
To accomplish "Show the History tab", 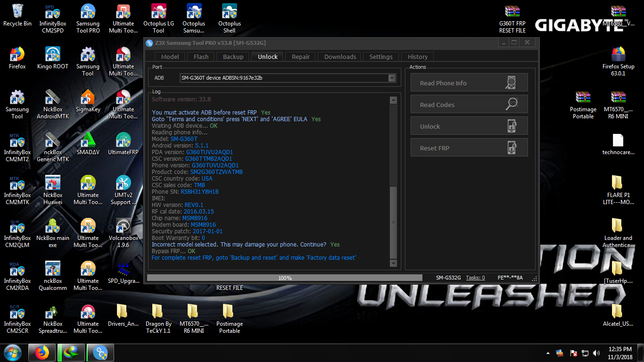I will pos(418,57).
